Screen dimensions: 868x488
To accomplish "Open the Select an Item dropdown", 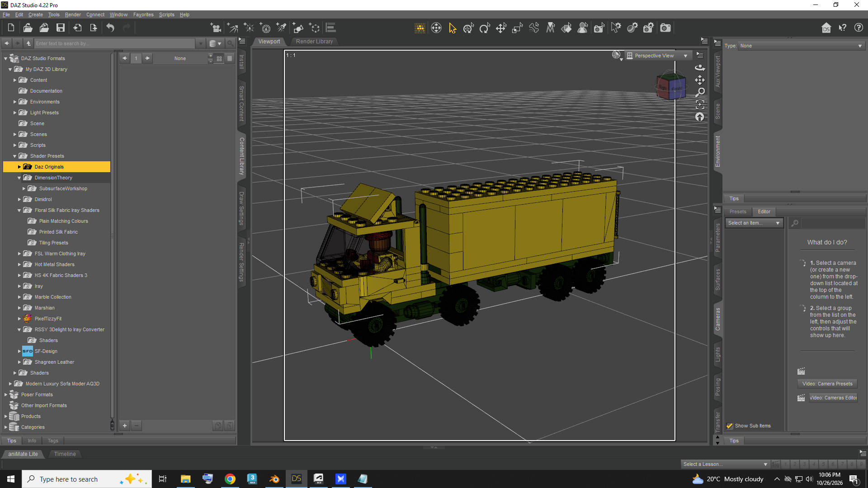I will click(754, 223).
